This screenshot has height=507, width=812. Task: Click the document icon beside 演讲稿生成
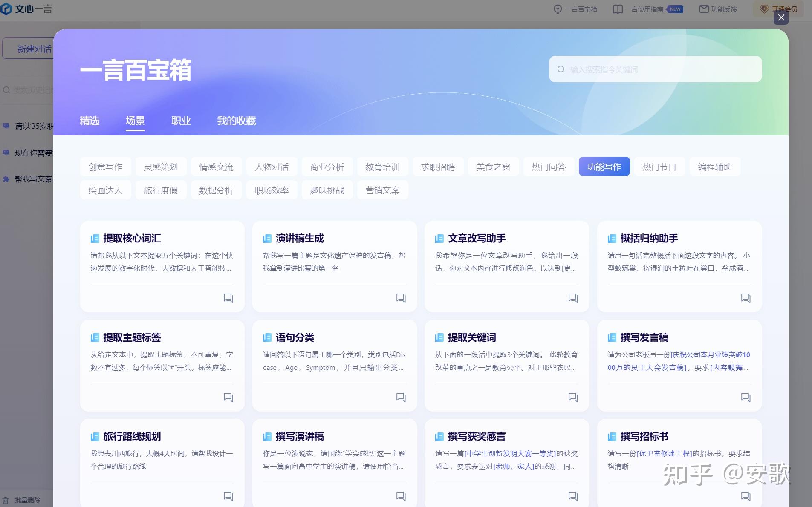coord(267,239)
